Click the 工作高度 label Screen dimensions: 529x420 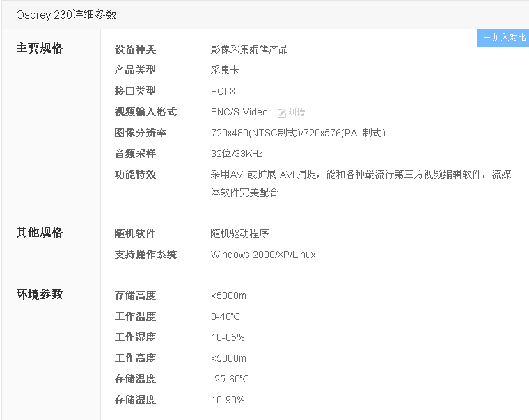(x=135, y=358)
